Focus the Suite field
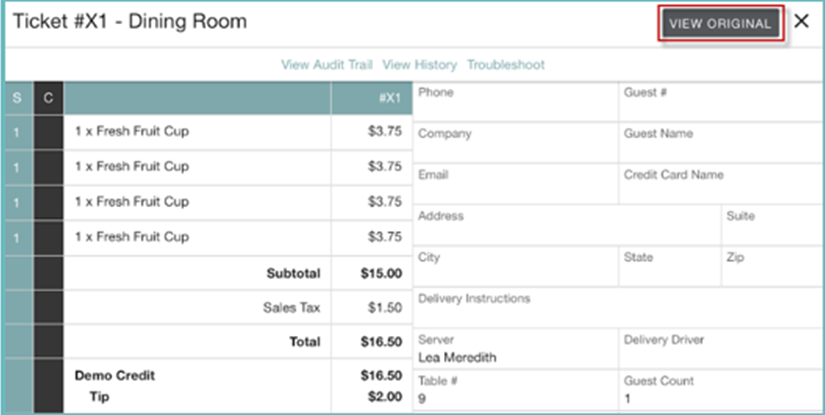Image resolution: width=825 pixels, height=415 pixels. click(x=770, y=225)
